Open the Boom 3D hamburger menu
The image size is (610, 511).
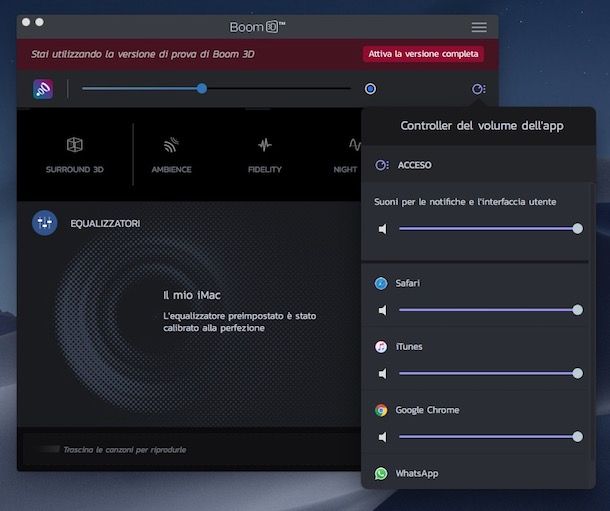point(479,27)
